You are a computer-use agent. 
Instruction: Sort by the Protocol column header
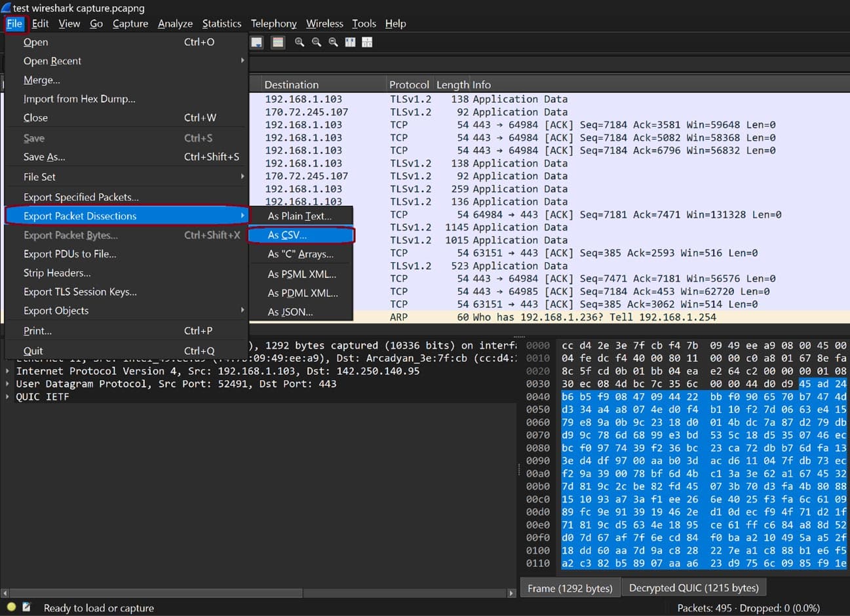(409, 85)
